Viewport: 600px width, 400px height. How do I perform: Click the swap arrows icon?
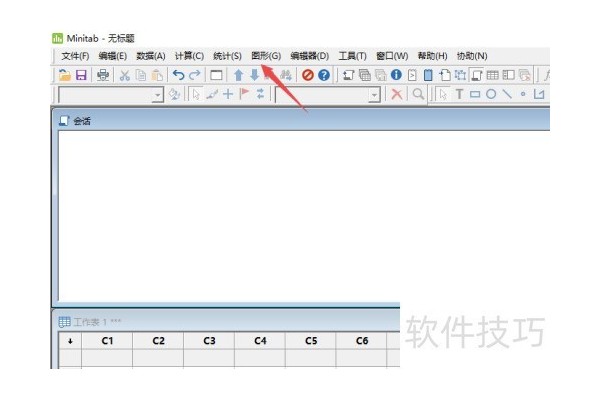[260, 94]
